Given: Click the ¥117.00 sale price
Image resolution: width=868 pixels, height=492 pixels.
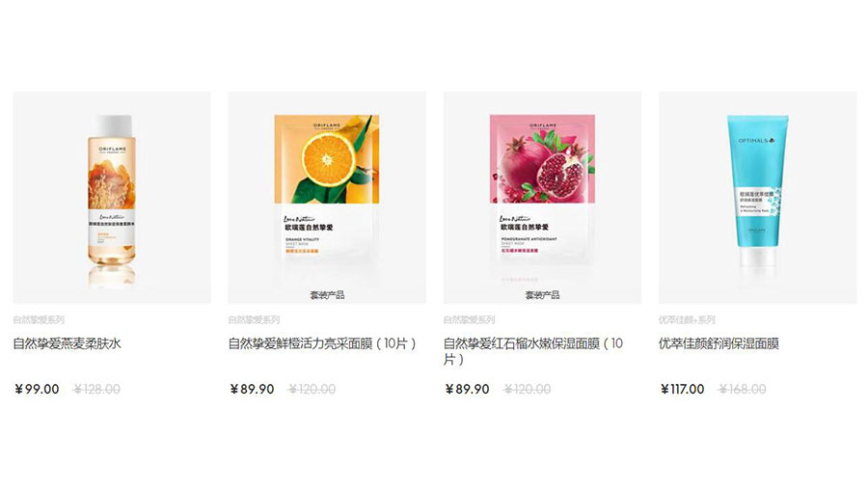Looking at the screenshot, I should point(682,389).
